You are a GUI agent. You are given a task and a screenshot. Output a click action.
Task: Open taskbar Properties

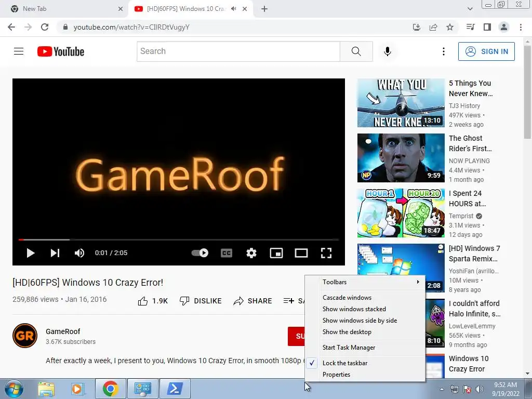[365, 375]
